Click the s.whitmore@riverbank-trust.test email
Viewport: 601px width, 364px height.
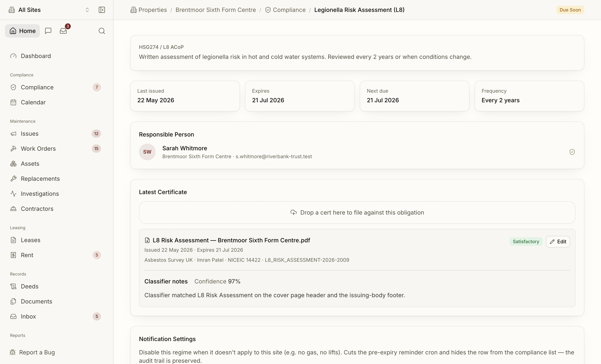(274, 156)
